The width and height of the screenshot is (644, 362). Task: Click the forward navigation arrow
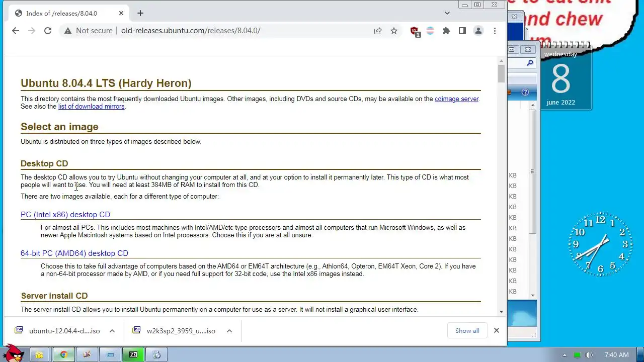(32, 31)
